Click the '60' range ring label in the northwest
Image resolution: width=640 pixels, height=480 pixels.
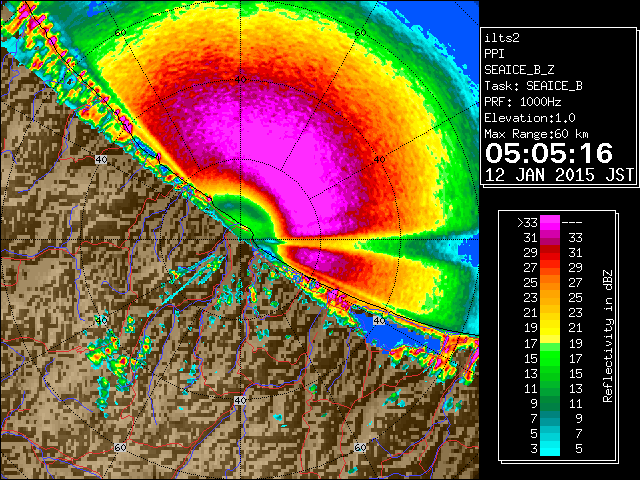pos(120,33)
